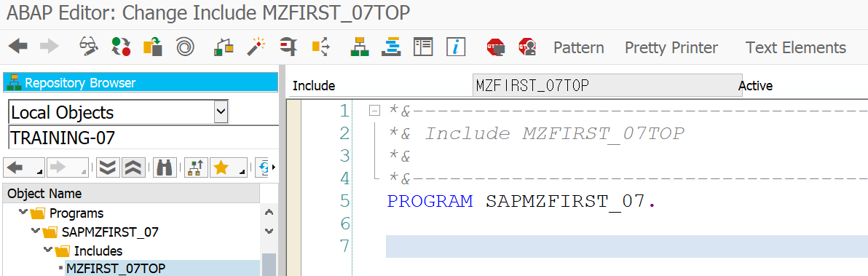Click the Object Name column header

pos(132,194)
